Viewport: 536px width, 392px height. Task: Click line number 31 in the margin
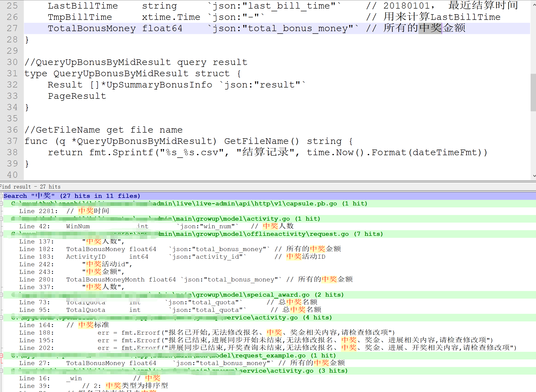[12, 74]
